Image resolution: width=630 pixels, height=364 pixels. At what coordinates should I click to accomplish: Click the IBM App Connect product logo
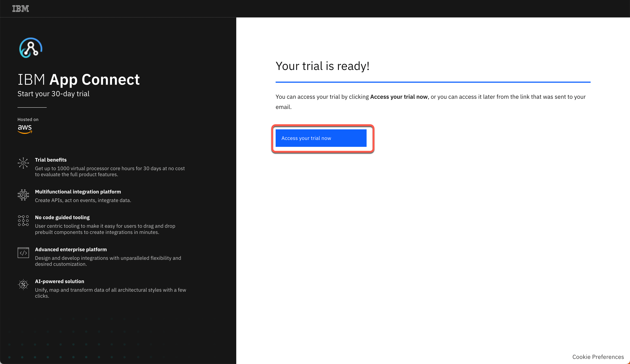31,48
